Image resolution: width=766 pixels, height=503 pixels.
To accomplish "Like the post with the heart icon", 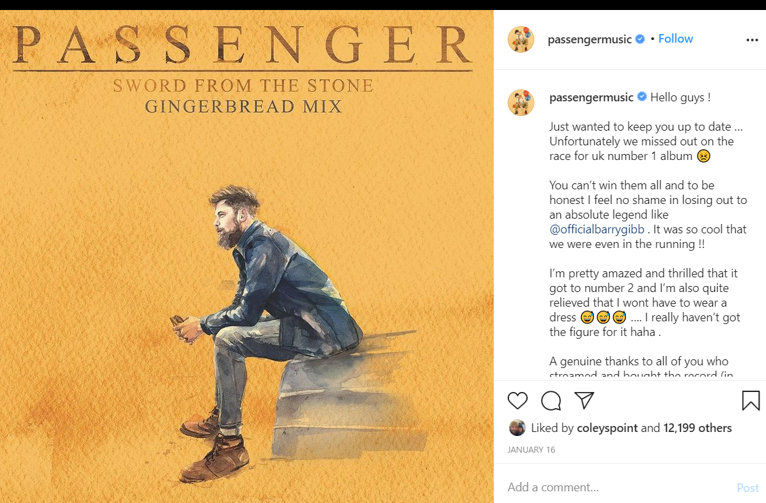I will tap(517, 400).
